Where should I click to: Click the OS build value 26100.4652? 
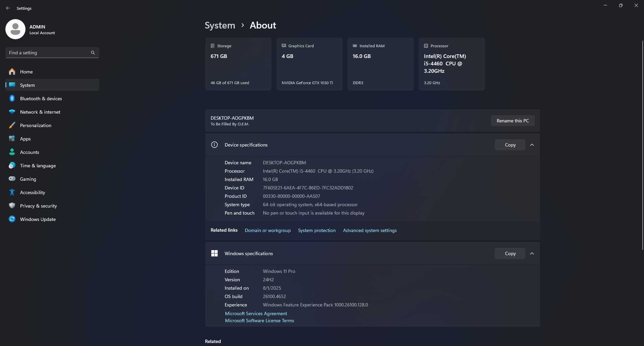pyautogui.click(x=274, y=296)
